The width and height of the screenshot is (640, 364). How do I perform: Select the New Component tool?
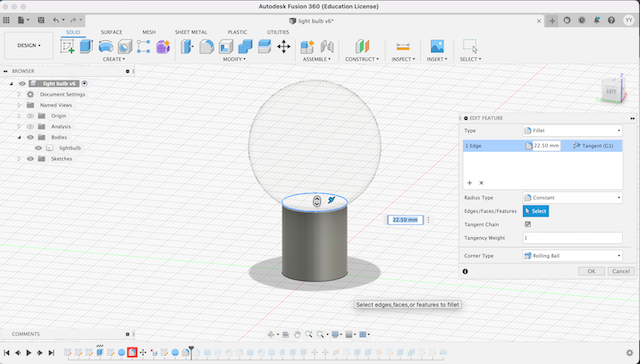(307, 47)
